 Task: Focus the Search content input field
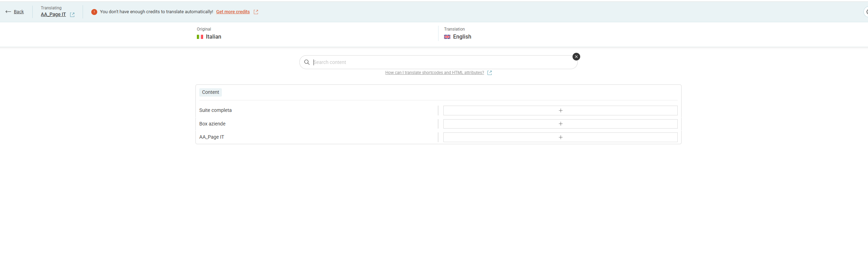(441, 62)
